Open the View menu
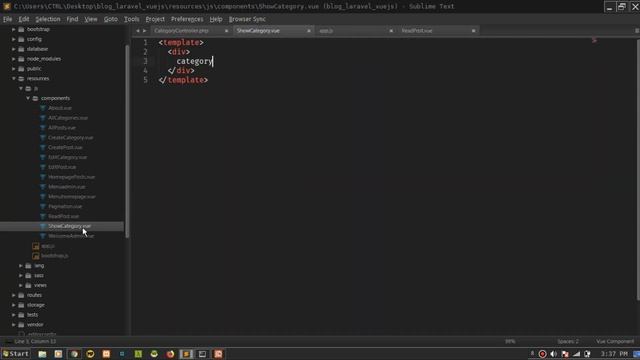Screen dimensions: 640x360 click(x=91, y=19)
